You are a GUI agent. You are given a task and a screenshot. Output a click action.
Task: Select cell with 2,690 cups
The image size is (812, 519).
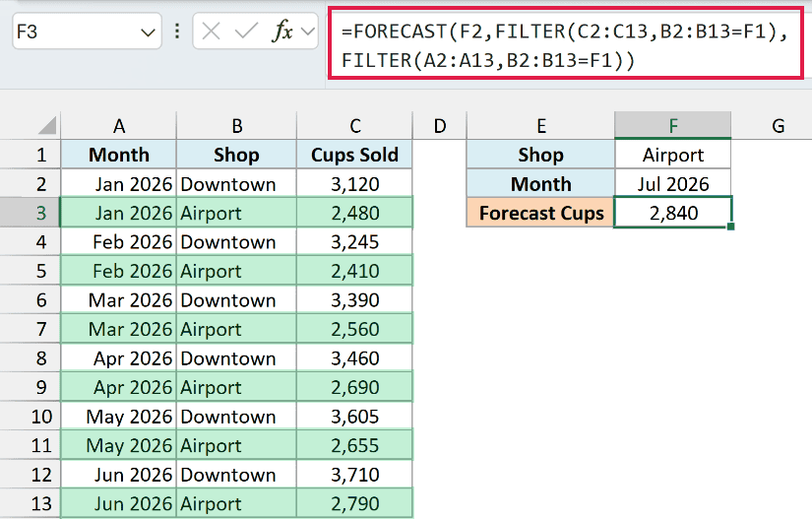point(354,387)
